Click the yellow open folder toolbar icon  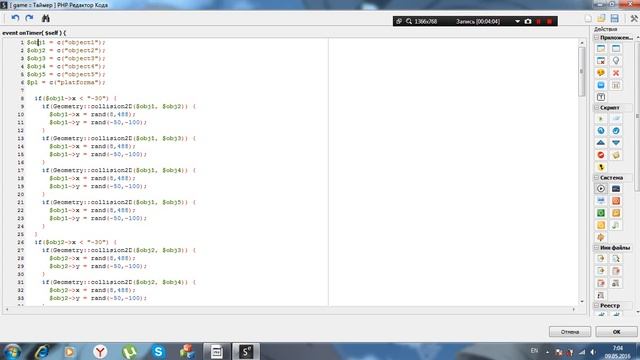pyautogui.click(x=601, y=18)
